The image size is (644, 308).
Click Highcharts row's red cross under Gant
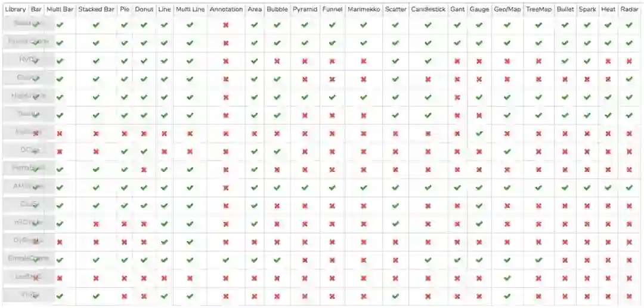click(x=457, y=97)
